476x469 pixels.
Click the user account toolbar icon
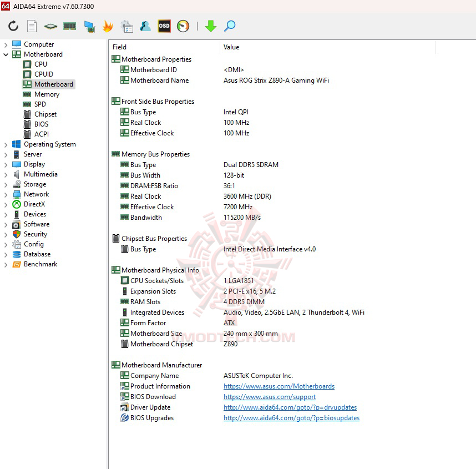click(x=145, y=26)
